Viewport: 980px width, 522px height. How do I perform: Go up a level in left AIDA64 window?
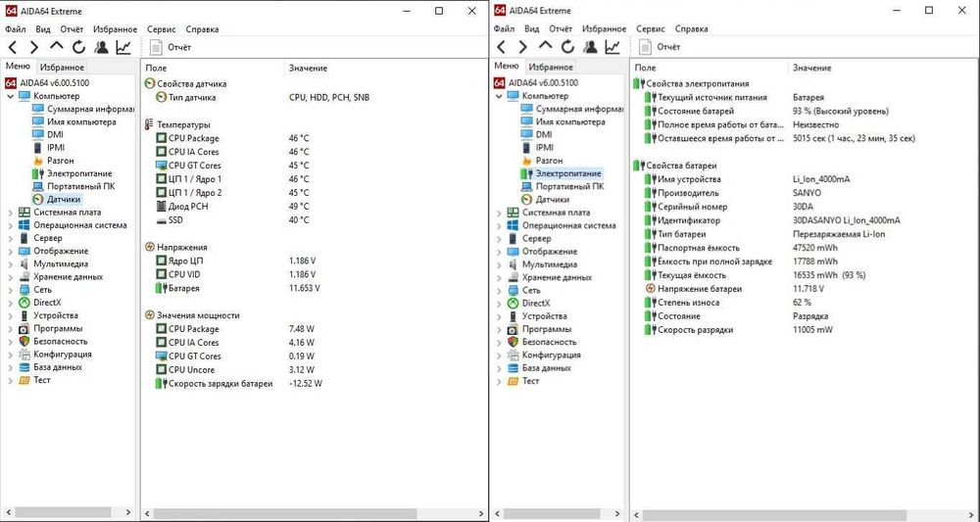click(57, 46)
